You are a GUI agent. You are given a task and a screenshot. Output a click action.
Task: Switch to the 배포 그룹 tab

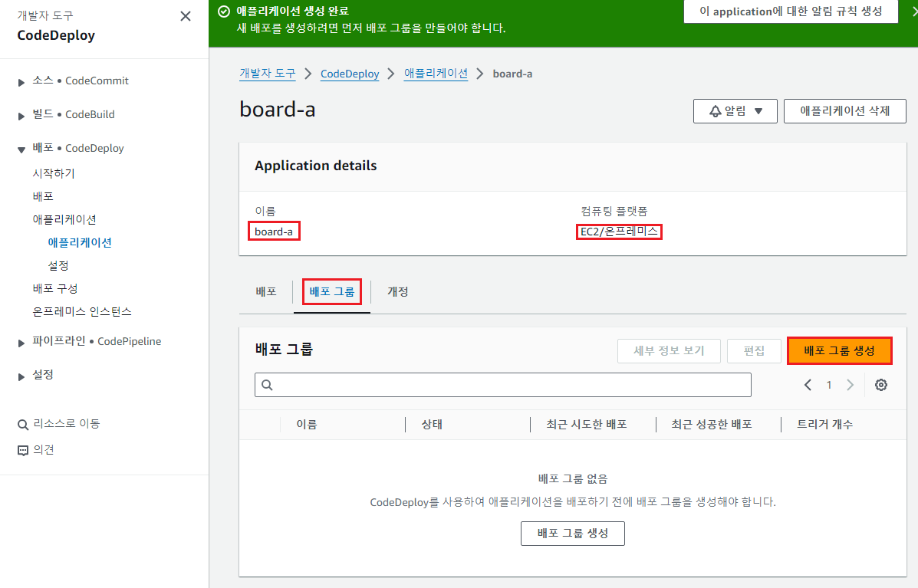click(x=332, y=291)
